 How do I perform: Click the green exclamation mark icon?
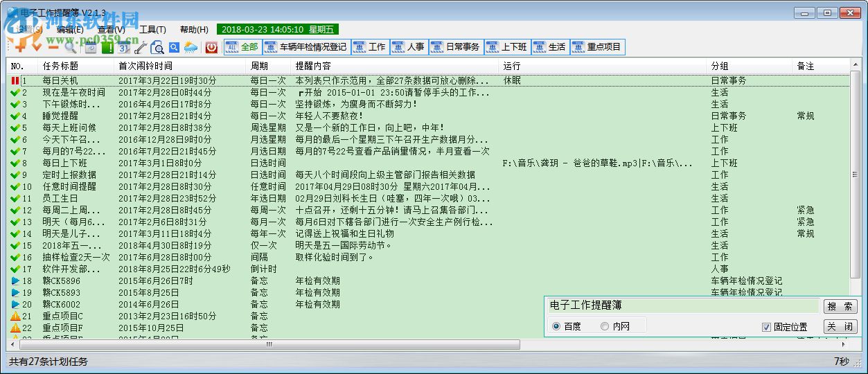tap(107, 48)
